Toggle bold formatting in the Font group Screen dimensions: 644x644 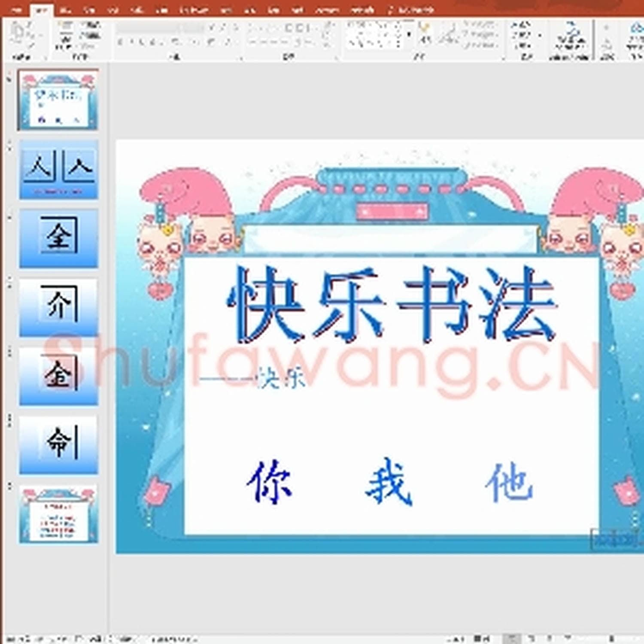(x=121, y=42)
